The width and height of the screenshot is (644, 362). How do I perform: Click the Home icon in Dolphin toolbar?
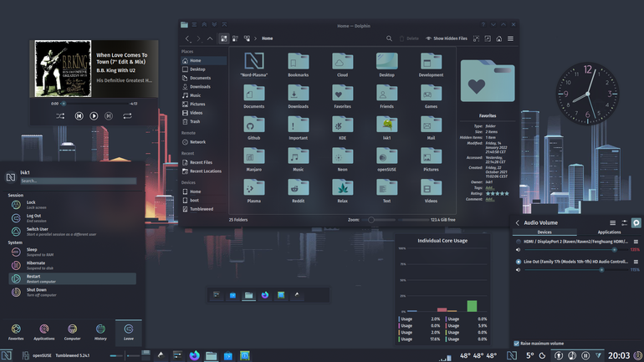point(499,38)
